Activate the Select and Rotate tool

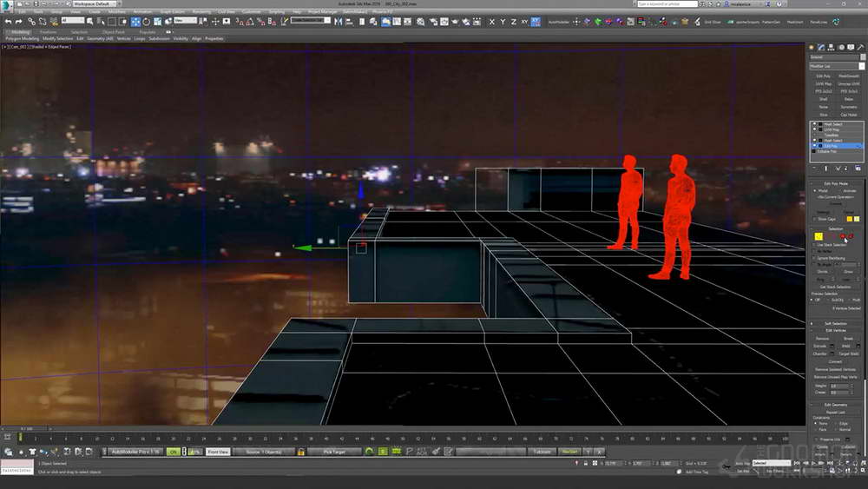click(147, 22)
